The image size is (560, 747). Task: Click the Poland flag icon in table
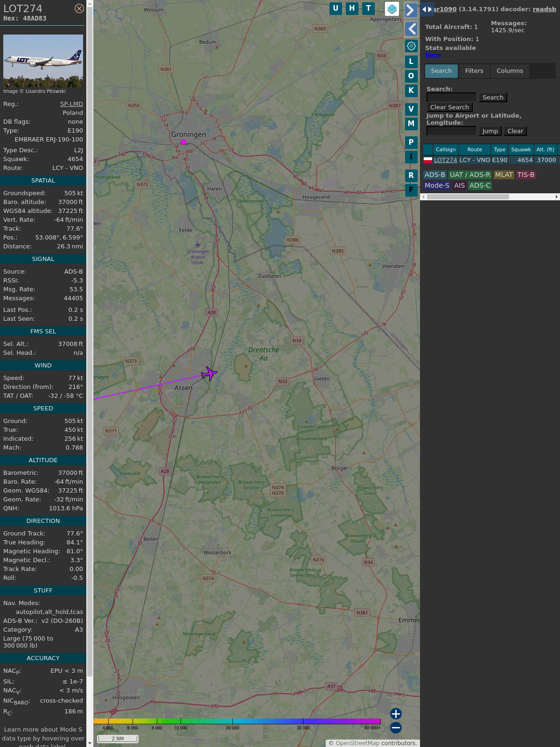[428, 160]
